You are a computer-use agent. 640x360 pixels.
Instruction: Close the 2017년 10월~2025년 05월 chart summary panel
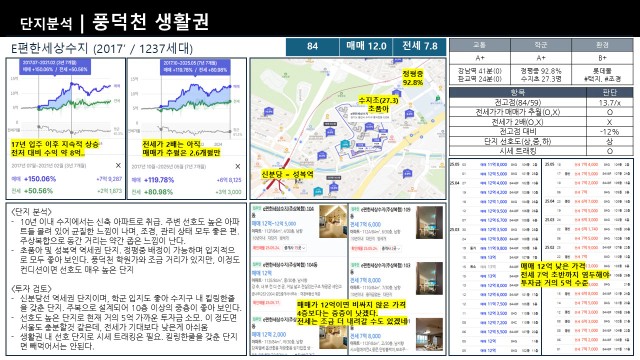[x=238, y=167]
